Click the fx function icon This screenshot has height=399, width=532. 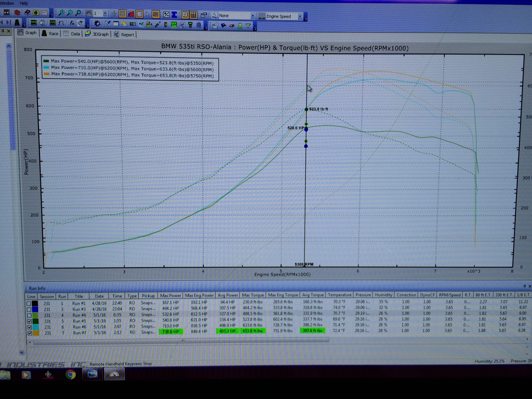(x=72, y=24)
